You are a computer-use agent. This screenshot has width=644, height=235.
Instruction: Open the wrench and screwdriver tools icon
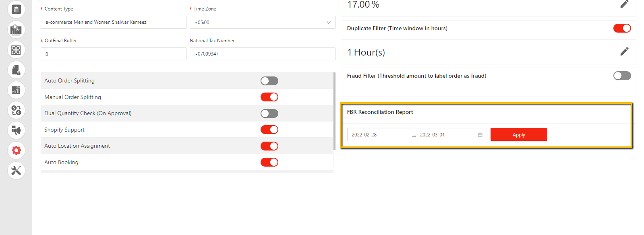pyautogui.click(x=16, y=171)
